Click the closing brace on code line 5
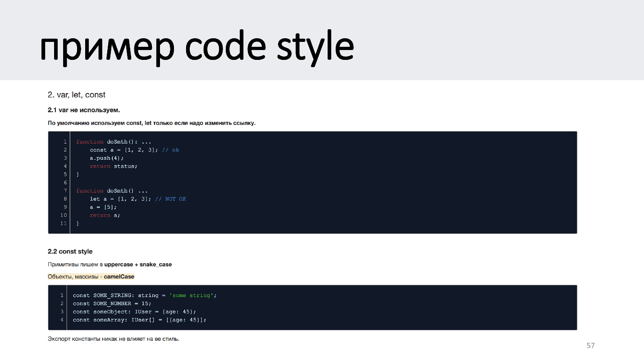644x362 pixels. (78, 174)
